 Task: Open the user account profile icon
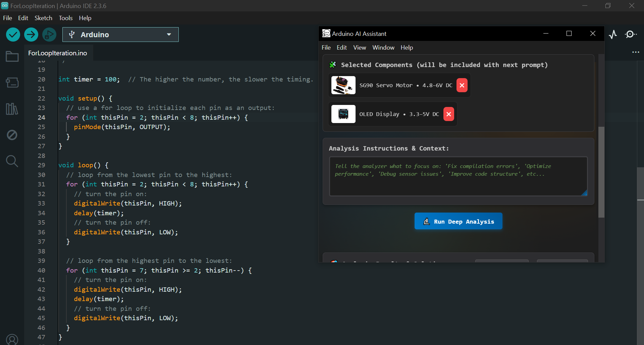coord(12,339)
